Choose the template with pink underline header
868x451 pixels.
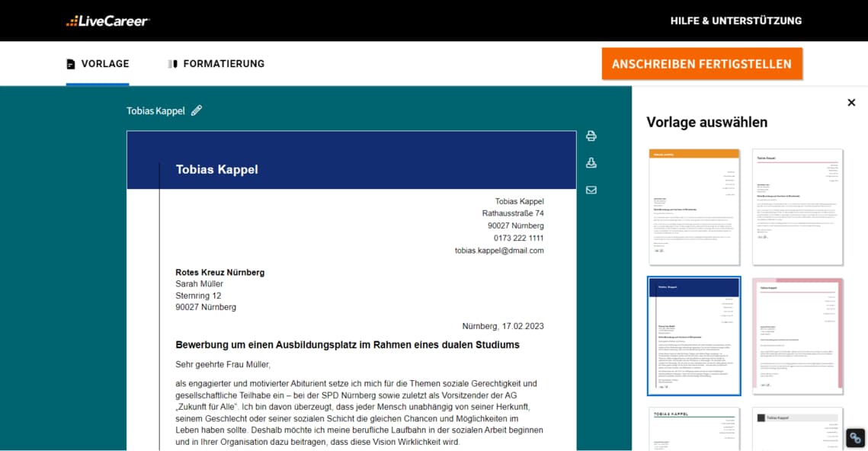point(798,206)
